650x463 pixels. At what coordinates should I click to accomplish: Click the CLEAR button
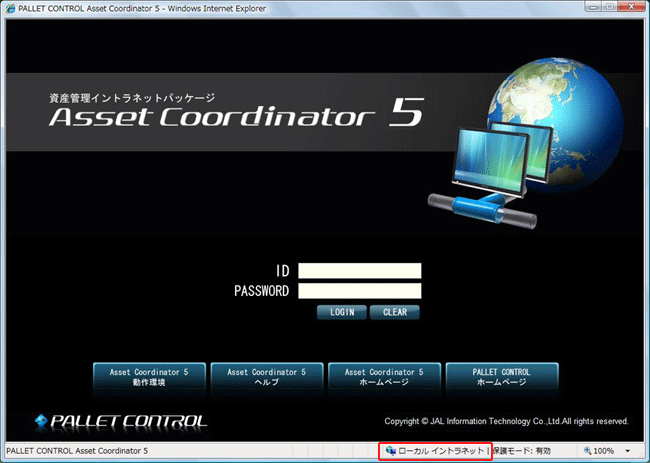tap(395, 312)
